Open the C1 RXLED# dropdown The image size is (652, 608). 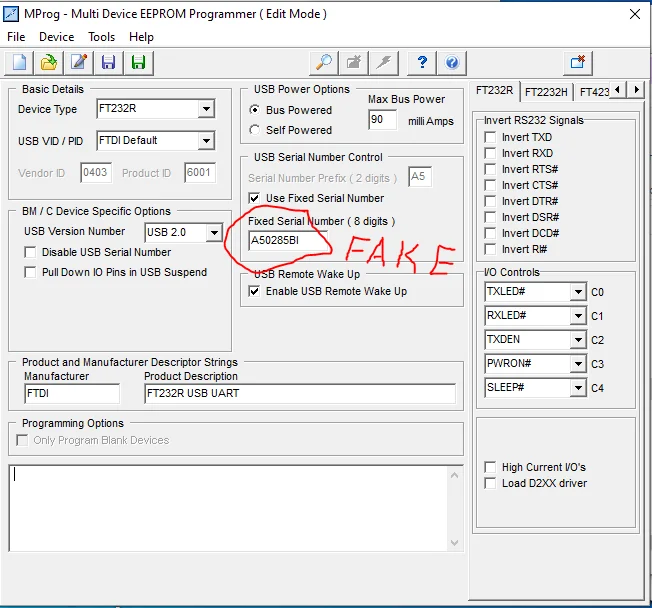(578, 316)
